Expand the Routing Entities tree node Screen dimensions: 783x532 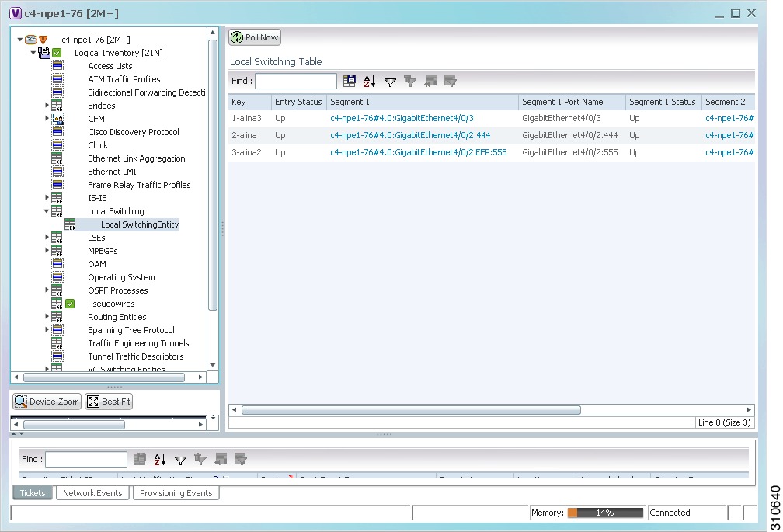(x=47, y=317)
